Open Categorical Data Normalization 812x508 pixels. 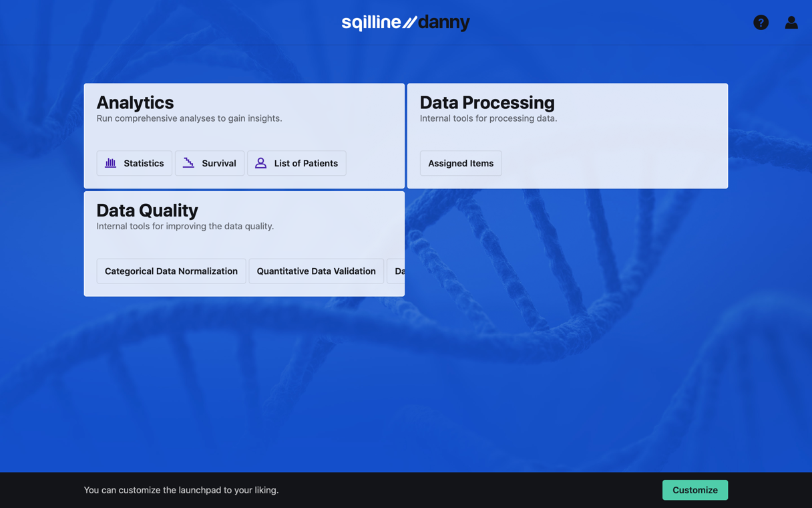[x=171, y=271]
